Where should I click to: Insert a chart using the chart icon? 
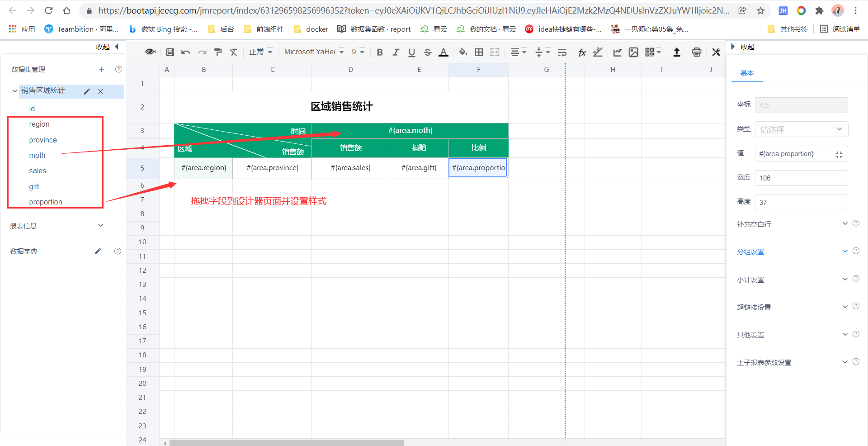point(617,52)
